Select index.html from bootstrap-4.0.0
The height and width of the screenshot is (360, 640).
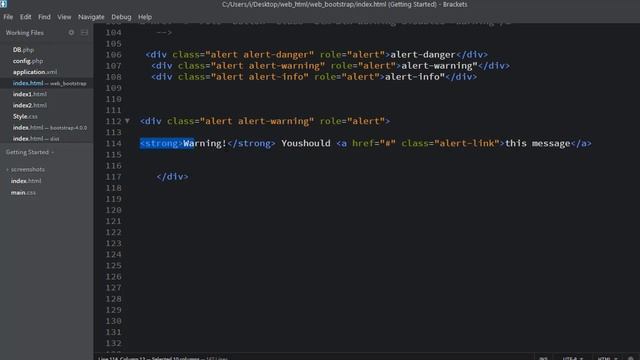click(49, 128)
